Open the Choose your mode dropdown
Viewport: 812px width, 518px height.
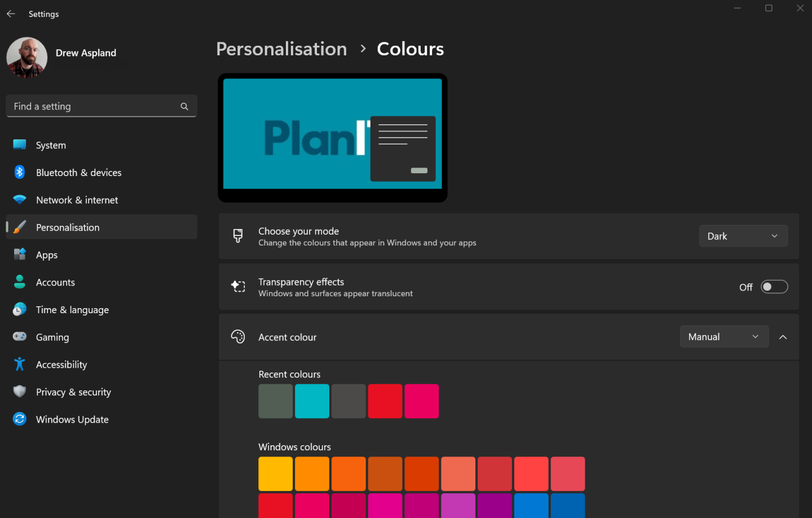[743, 236]
